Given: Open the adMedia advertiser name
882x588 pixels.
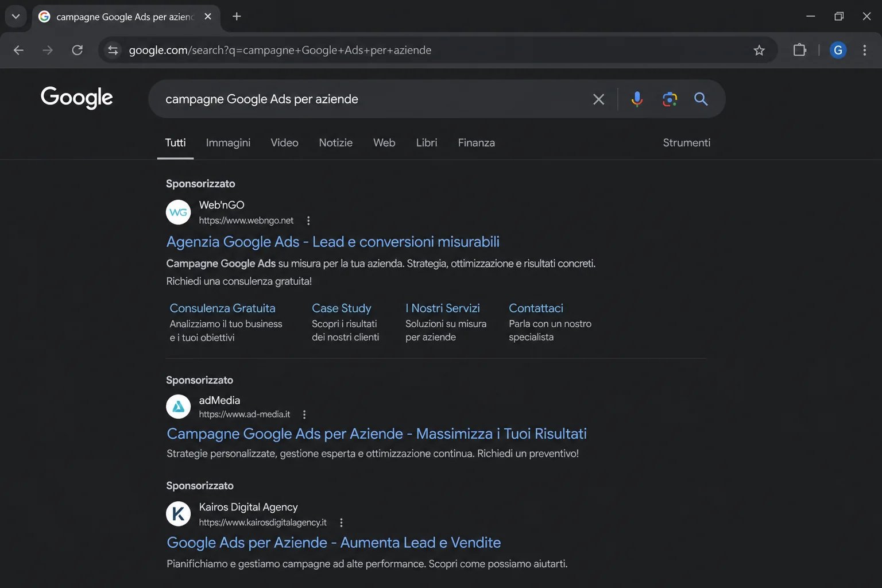Looking at the screenshot, I should (219, 400).
